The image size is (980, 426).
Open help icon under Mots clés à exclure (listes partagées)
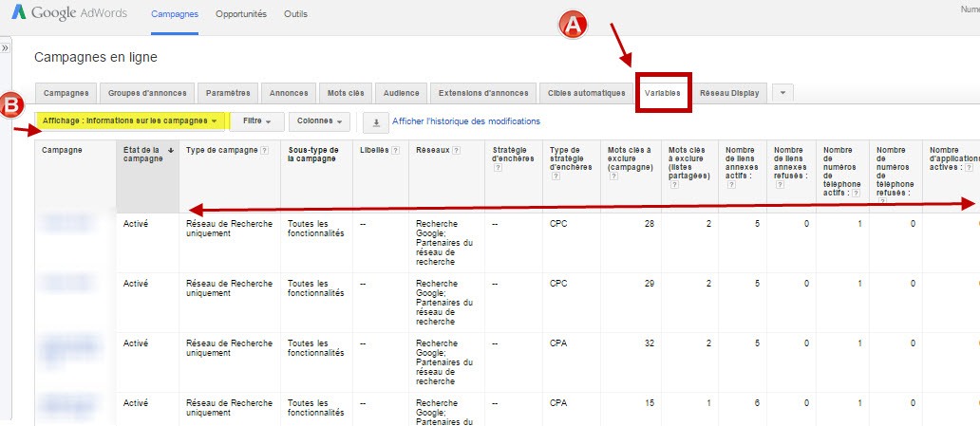673,185
